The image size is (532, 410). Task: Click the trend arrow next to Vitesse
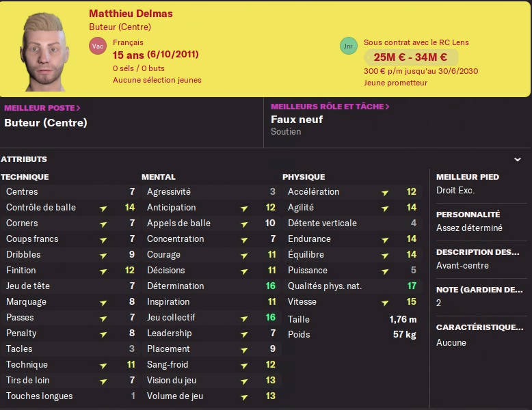click(x=385, y=302)
